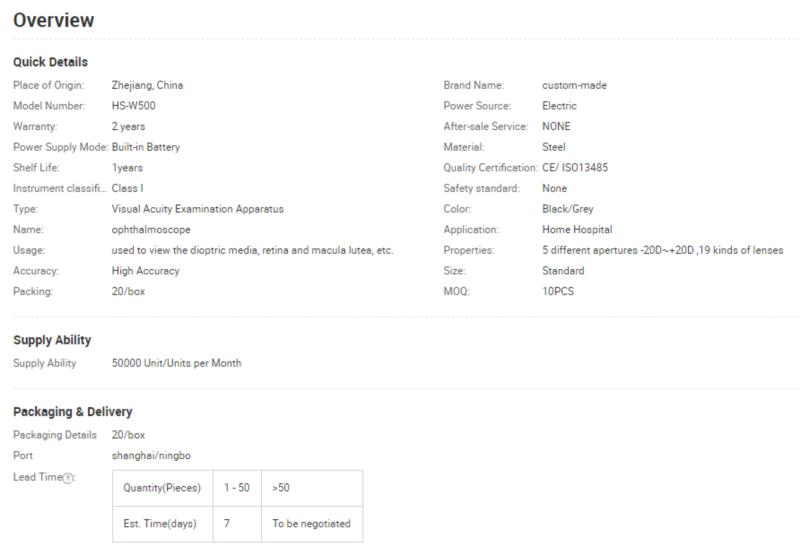Click the Lead Time help question-mark icon
800x555 pixels.
(x=67, y=478)
